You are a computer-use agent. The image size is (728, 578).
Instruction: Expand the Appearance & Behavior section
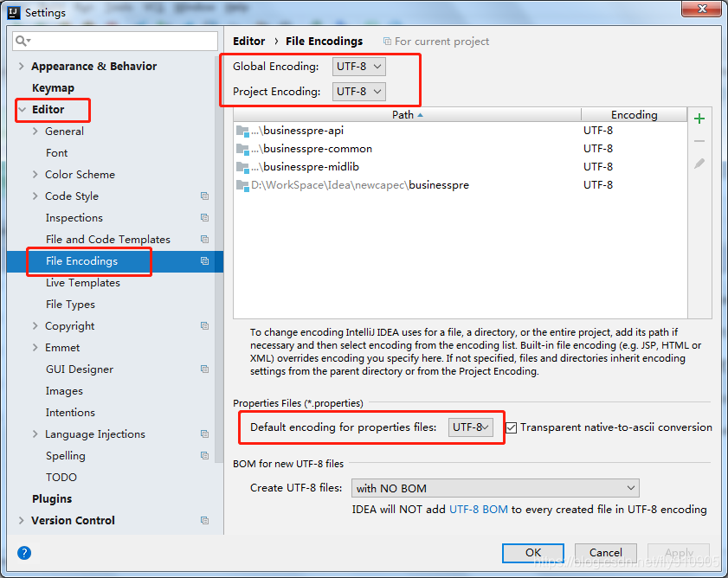[21, 66]
